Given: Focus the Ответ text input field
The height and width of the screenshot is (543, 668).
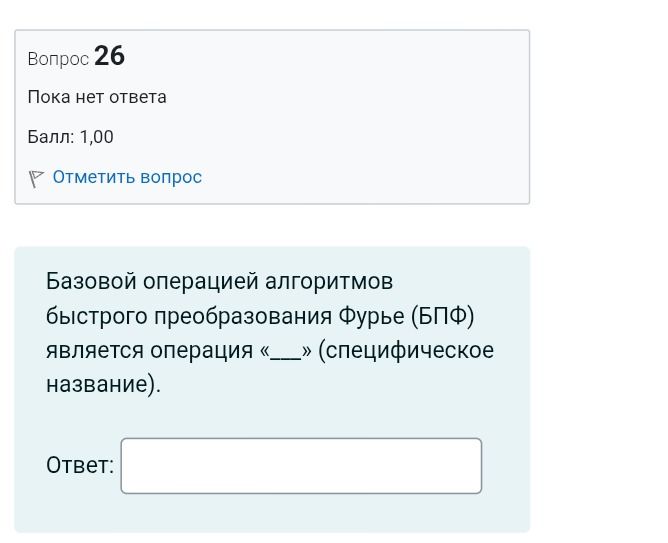Looking at the screenshot, I should pos(301,465).
